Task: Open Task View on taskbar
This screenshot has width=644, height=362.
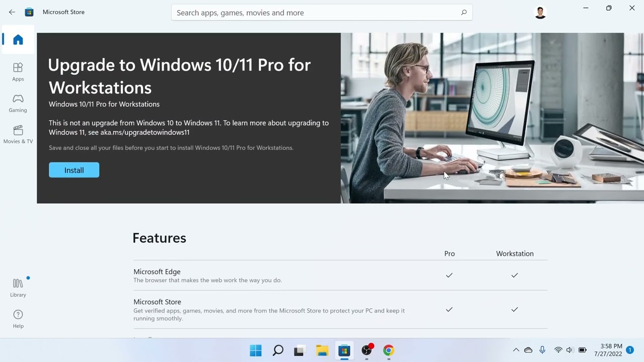Action: click(300, 350)
